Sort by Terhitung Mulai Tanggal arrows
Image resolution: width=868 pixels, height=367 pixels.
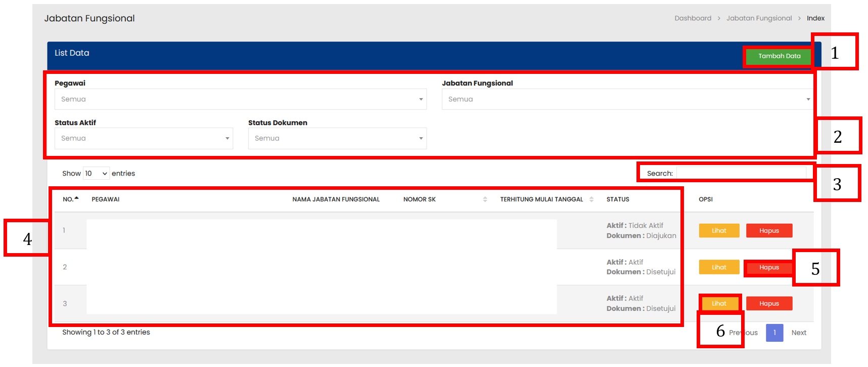pyautogui.click(x=591, y=199)
